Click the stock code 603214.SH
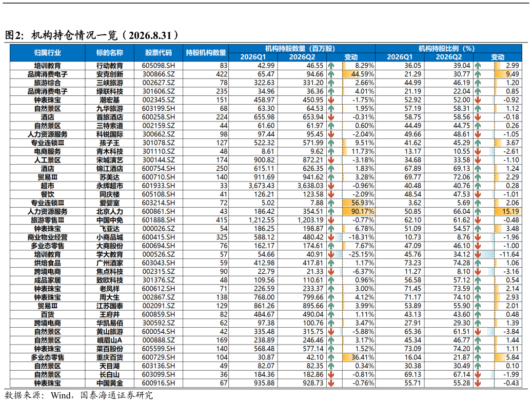Screen dimensions: 532x402 pyautogui.click(x=159, y=203)
